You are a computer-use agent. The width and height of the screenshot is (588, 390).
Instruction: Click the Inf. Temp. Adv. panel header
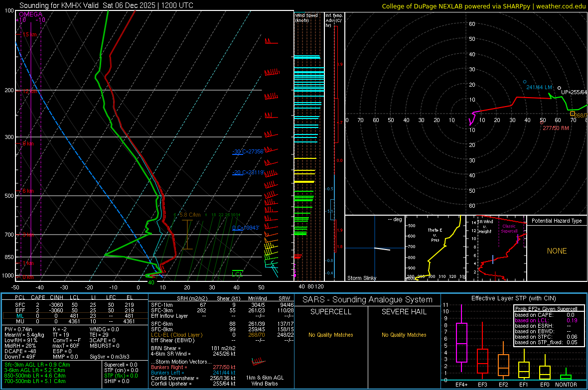click(334, 20)
